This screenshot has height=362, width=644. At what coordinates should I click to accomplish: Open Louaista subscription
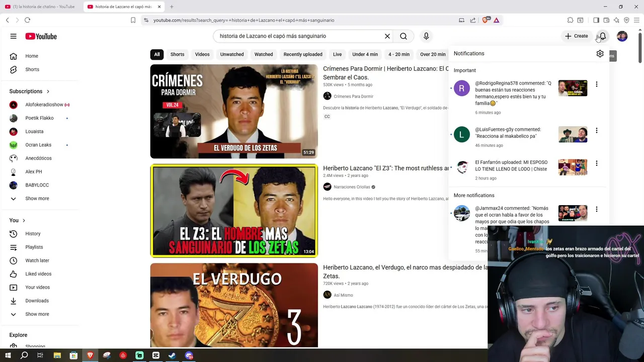coord(34,131)
